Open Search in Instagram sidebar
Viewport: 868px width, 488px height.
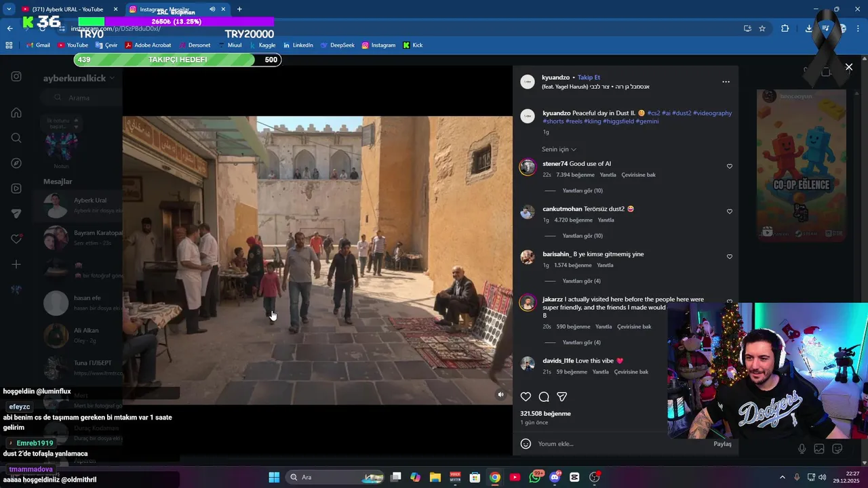(16, 138)
